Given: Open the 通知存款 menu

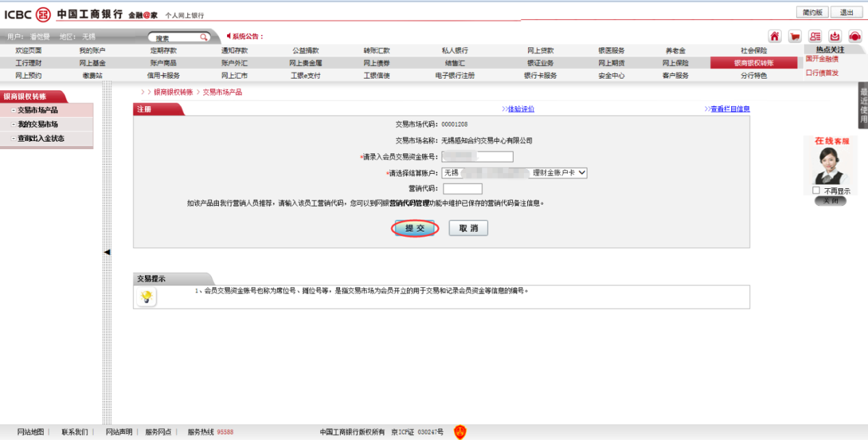Looking at the screenshot, I should (x=235, y=51).
